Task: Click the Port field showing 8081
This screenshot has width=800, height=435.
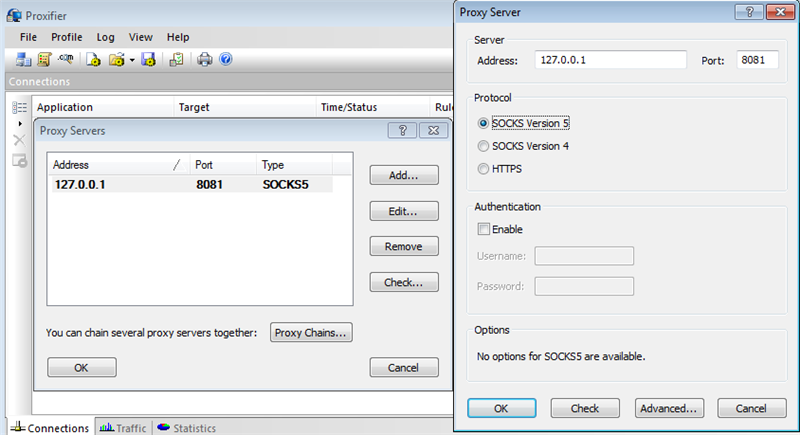Action: coord(757,60)
